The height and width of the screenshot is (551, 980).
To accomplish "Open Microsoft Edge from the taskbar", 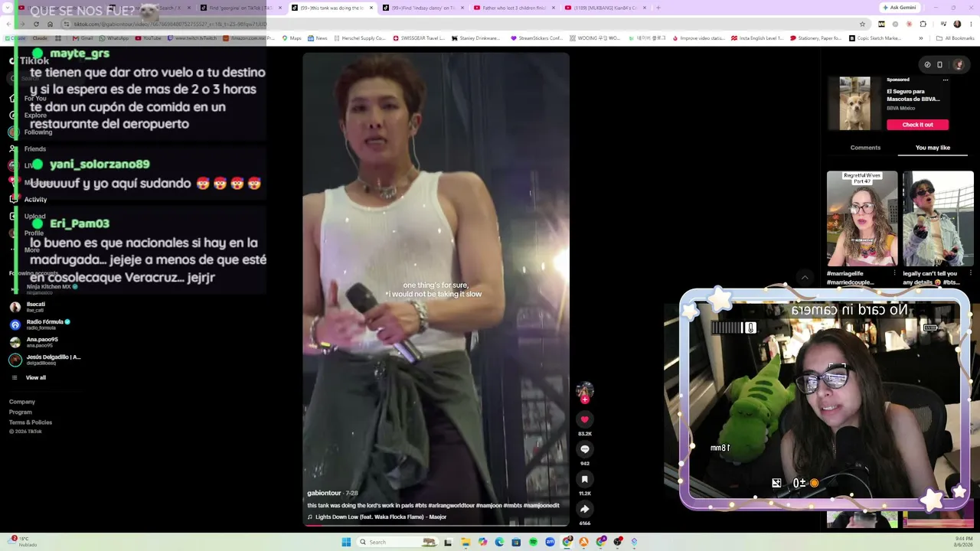I will coord(499,542).
